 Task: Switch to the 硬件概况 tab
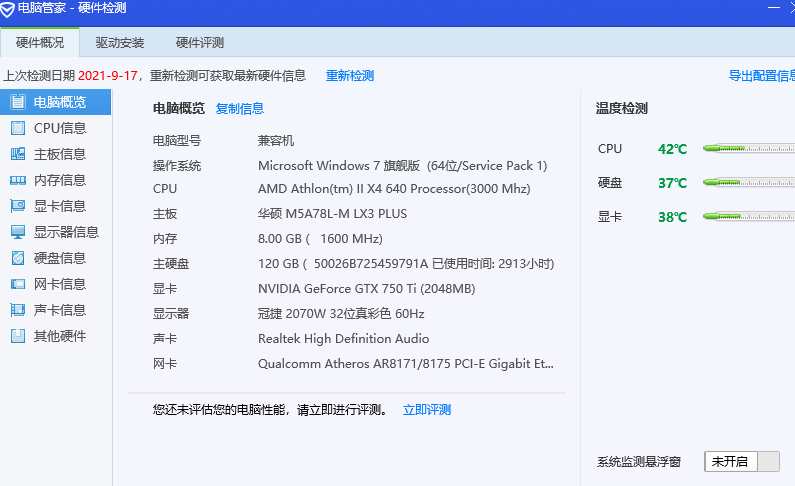(40, 43)
